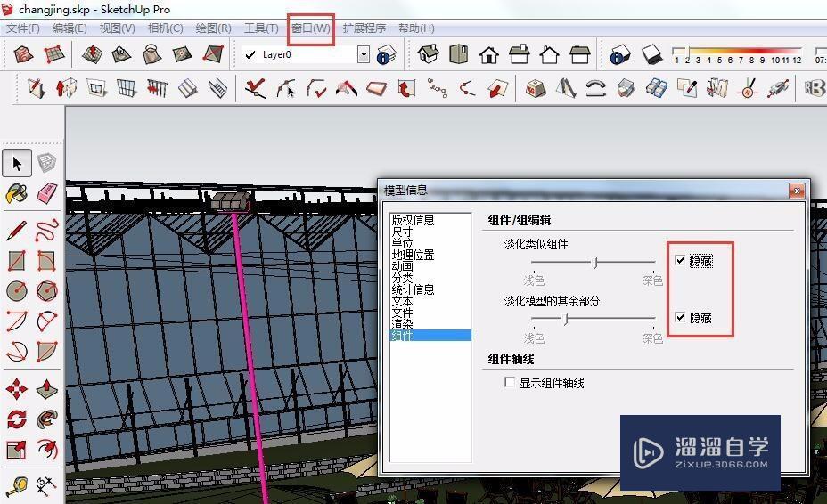The height and width of the screenshot is (504, 827).
Task: Open the 文件(F) menu
Action: click(23, 28)
